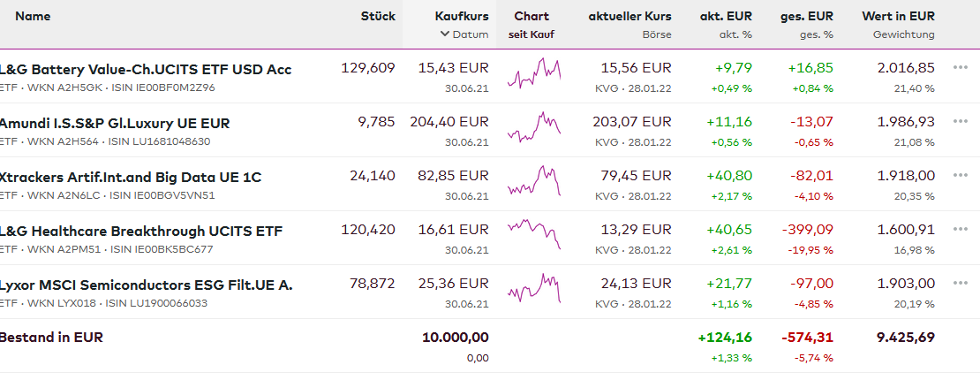This screenshot has width=980, height=380.
Task: Sort by ges. EUR column header
Action: click(806, 16)
